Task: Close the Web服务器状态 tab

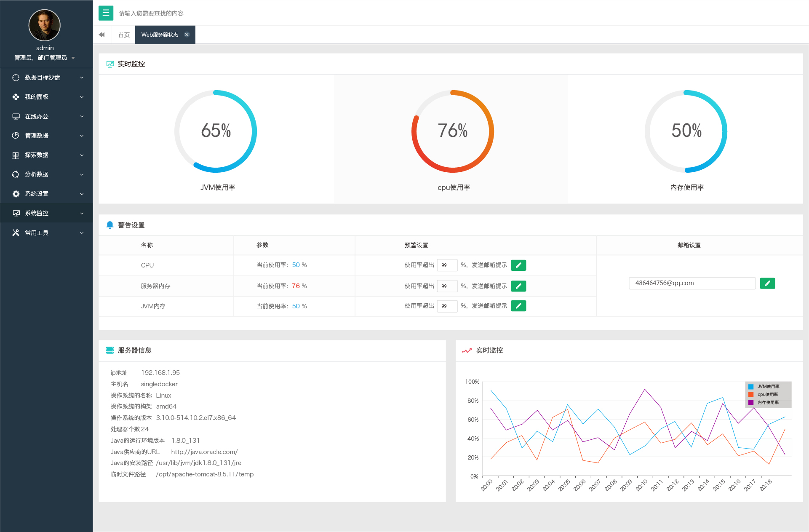Action: [x=187, y=35]
